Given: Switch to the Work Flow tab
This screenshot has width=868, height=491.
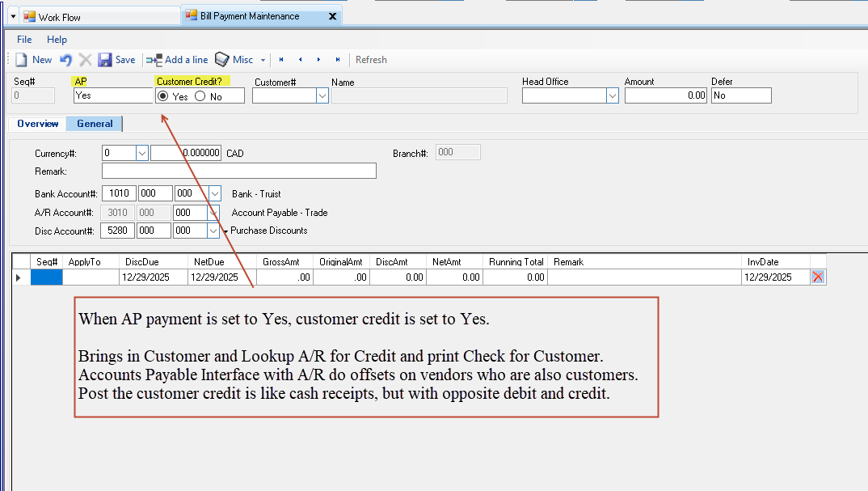Looking at the screenshot, I should click(x=60, y=17).
